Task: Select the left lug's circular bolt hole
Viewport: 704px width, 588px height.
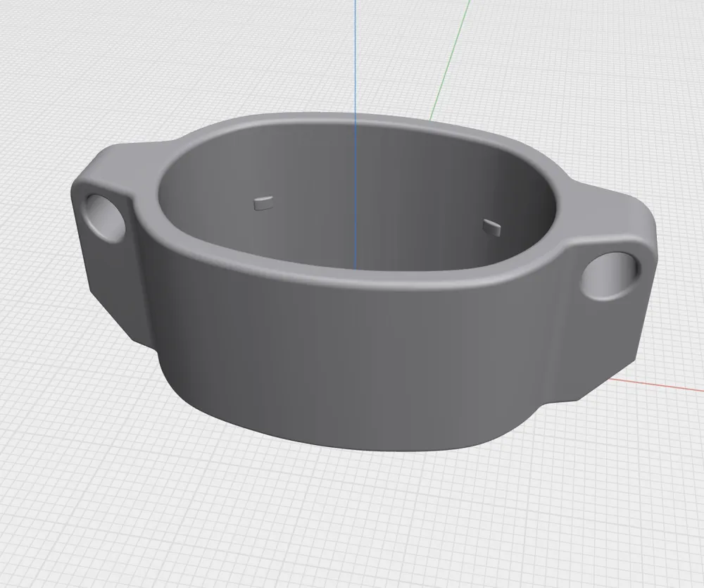Action: (105, 218)
